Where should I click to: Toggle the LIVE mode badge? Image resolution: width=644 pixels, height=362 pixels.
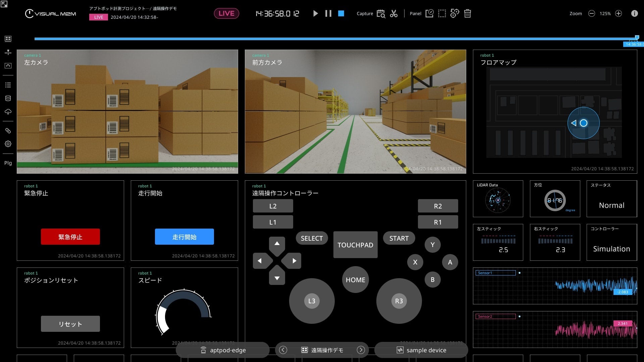(x=226, y=13)
